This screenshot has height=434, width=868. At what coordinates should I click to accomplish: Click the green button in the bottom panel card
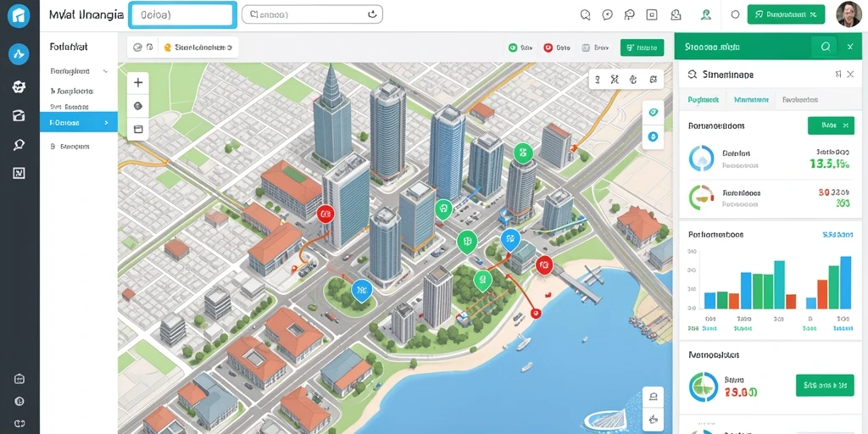824,385
